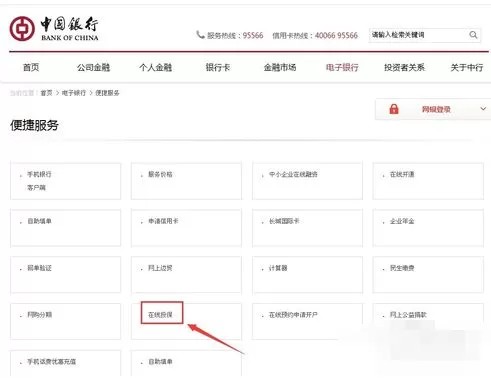Expand the 网银登录 login dropdown
491x378 pixels.
pos(433,109)
